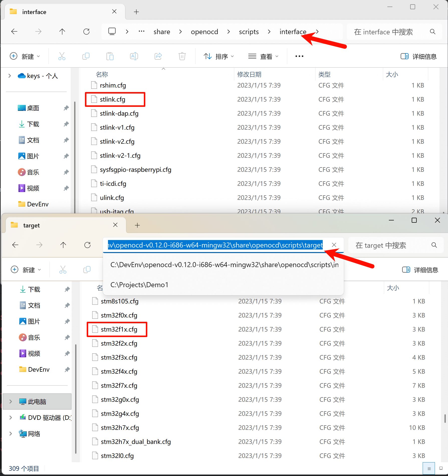Refresh the target folder view
Screen dimensions: 448x476
87,245
